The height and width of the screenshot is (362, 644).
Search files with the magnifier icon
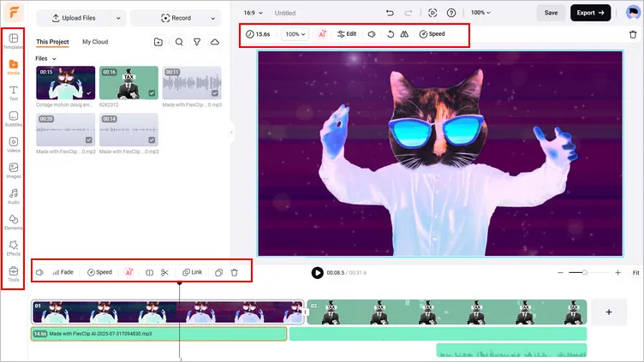[x=179, y=42]
